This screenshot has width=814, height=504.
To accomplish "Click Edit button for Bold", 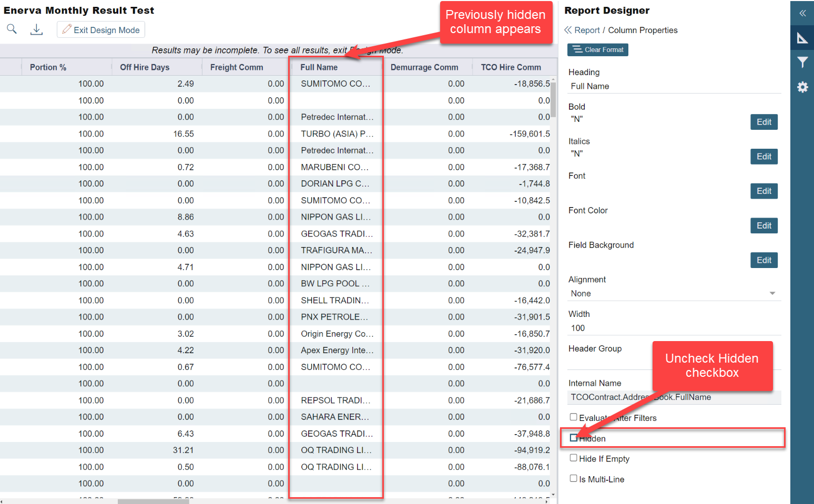I will [x=764, y=122].
